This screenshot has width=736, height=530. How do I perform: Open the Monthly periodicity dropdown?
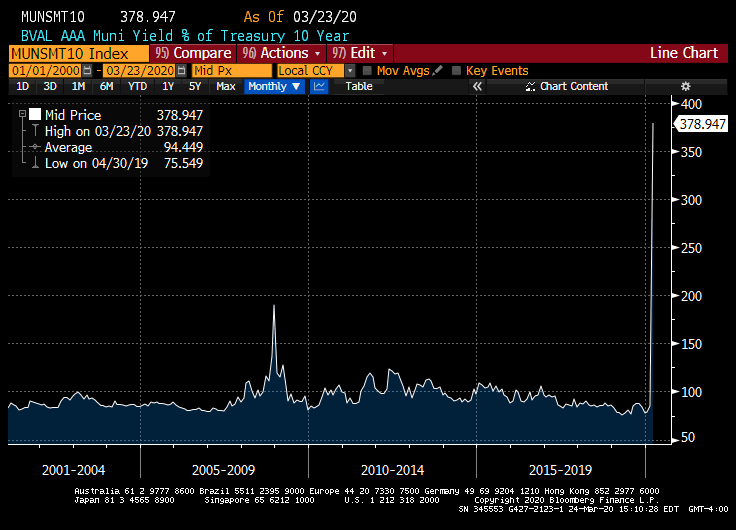point(274,87)
